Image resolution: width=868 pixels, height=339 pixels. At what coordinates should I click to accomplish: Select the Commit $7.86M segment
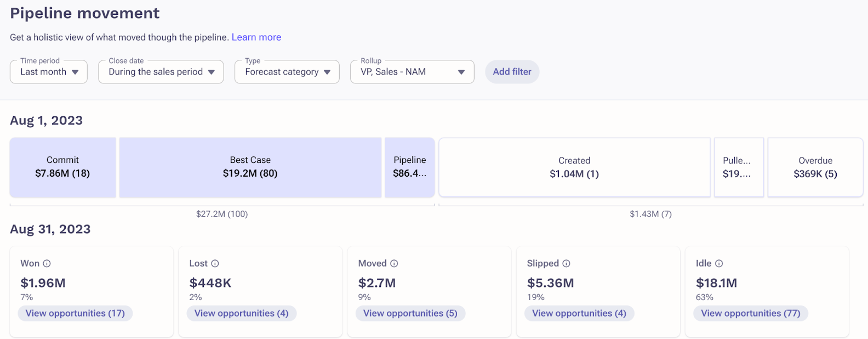tap(62, 167)
